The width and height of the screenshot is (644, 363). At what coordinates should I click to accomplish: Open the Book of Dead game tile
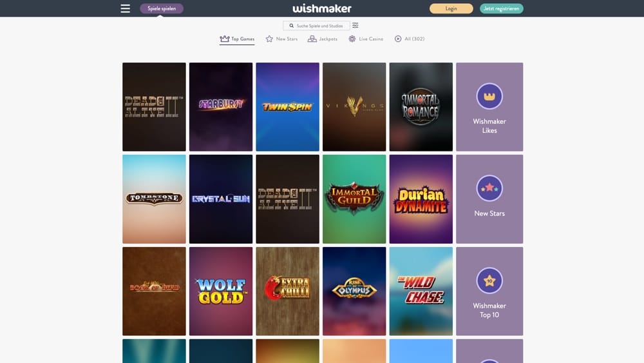tap(154, 291)
